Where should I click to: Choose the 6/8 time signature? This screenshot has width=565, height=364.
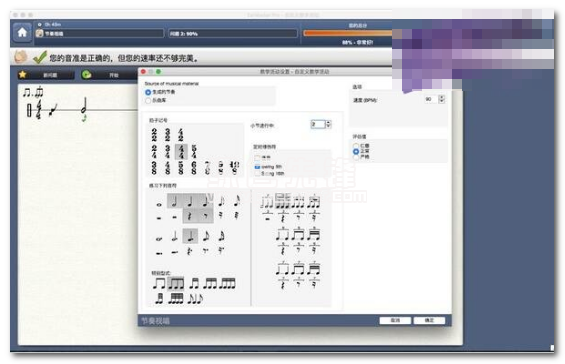(194, 168)
